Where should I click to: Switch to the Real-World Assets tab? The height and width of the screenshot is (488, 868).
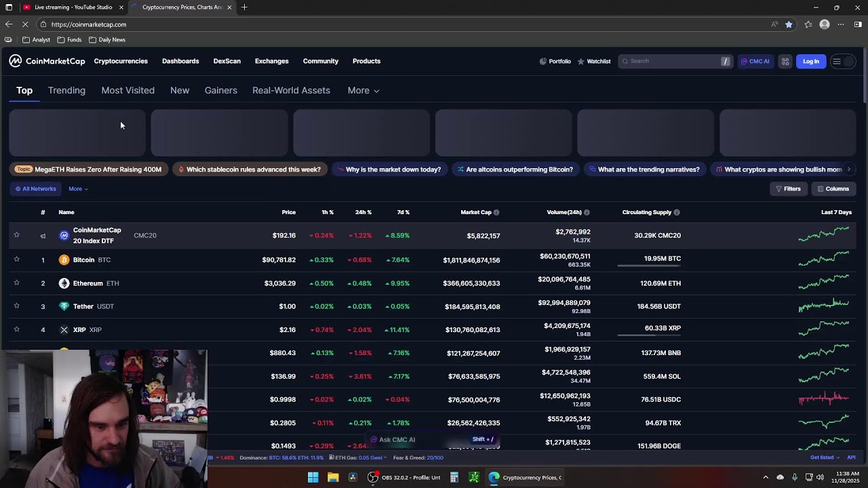tap(291, 90)
